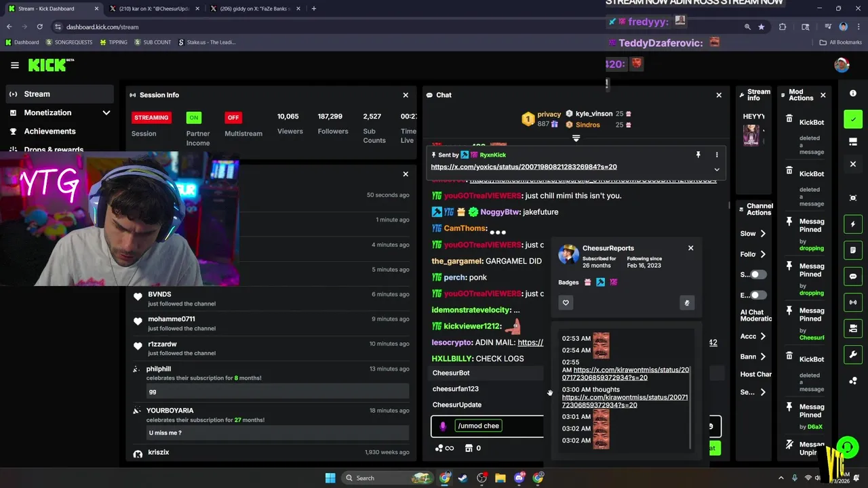Click the lightning bolt sidebar icon
The image size is (868, 488).
click(853, 224)
